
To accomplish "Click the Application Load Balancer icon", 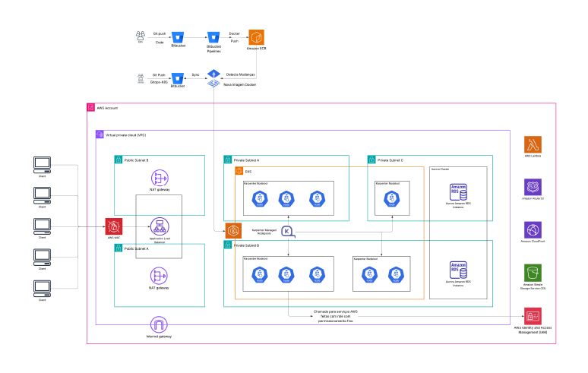I will coord(160,226).
